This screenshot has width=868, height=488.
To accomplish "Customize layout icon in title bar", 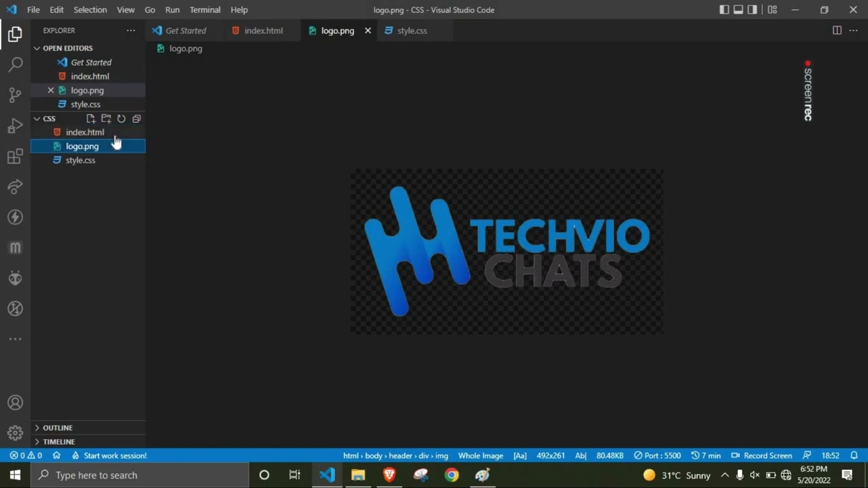I will click(x=772, y=9).
